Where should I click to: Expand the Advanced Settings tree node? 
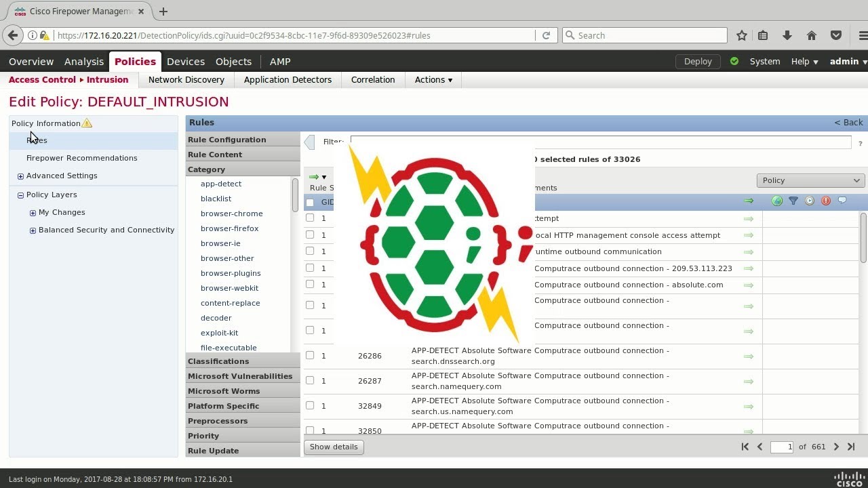coord(20,176)
